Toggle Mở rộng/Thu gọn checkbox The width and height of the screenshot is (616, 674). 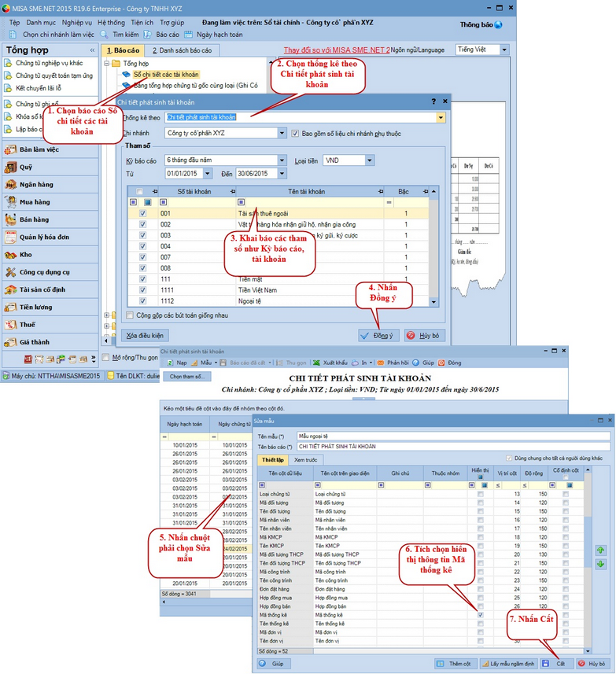pos(105,357)
